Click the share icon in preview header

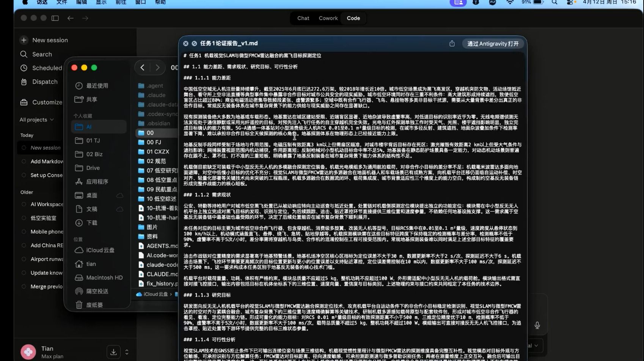(x=452, y=44)
